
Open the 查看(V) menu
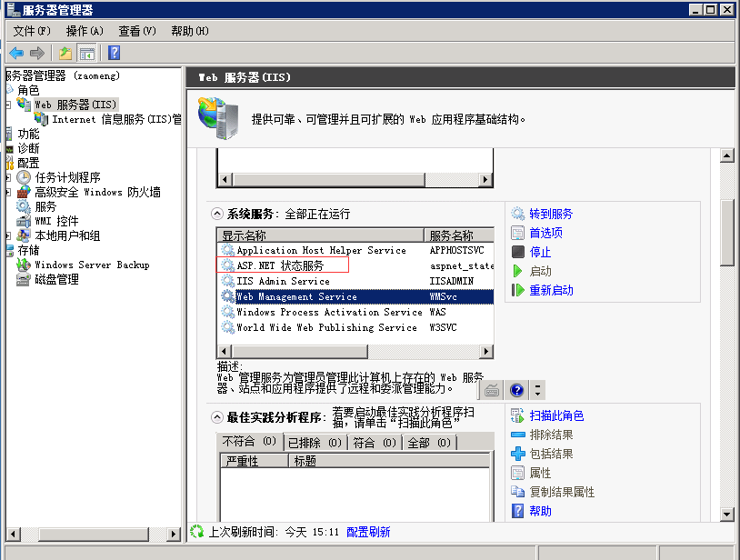tap(137, 31)
